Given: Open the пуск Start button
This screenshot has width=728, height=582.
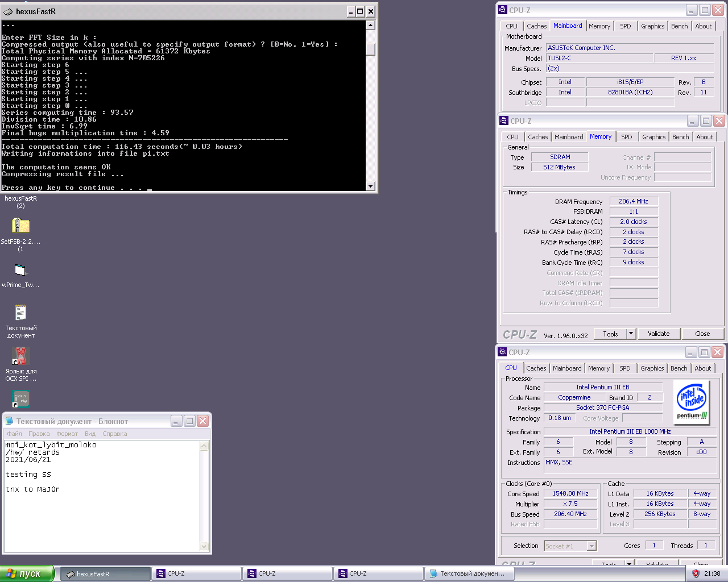Looking at the screenshot, I should [x=27, y=573].
